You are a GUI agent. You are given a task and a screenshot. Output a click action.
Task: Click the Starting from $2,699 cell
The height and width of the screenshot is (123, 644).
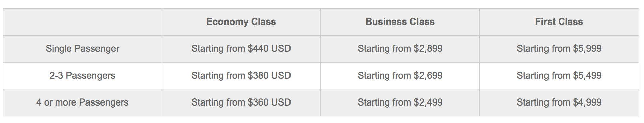click(x=400, y=76)
